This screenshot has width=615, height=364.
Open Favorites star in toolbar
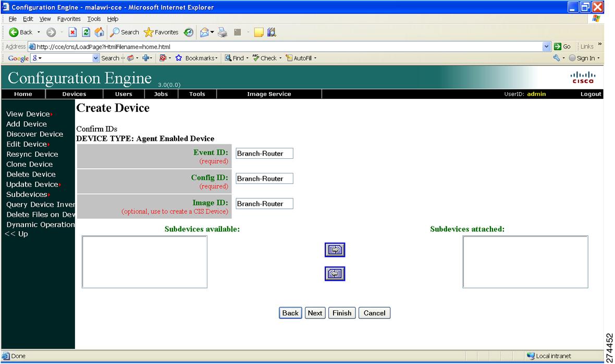(x=161, y=32)
